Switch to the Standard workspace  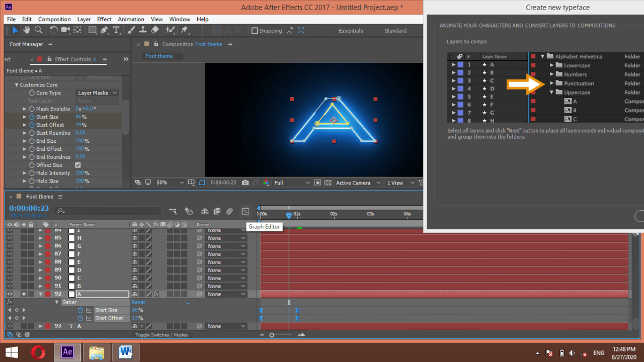click(395, 30)
